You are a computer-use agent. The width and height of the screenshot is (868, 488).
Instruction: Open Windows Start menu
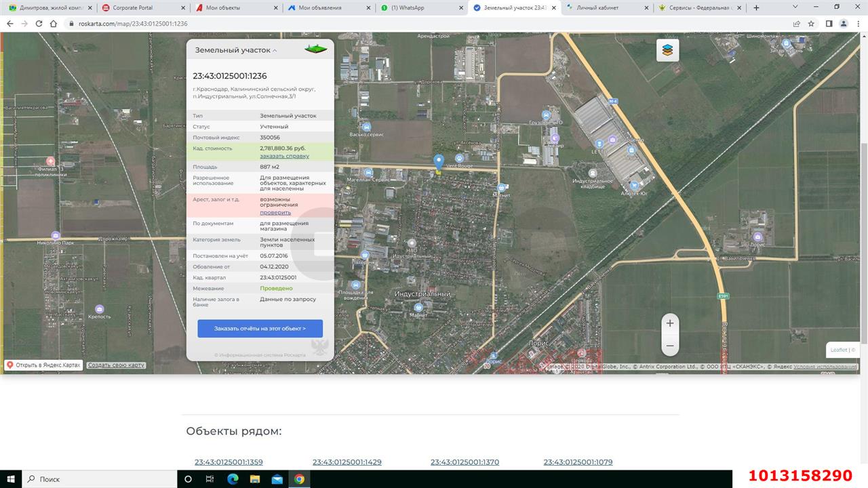click(11, 479)
